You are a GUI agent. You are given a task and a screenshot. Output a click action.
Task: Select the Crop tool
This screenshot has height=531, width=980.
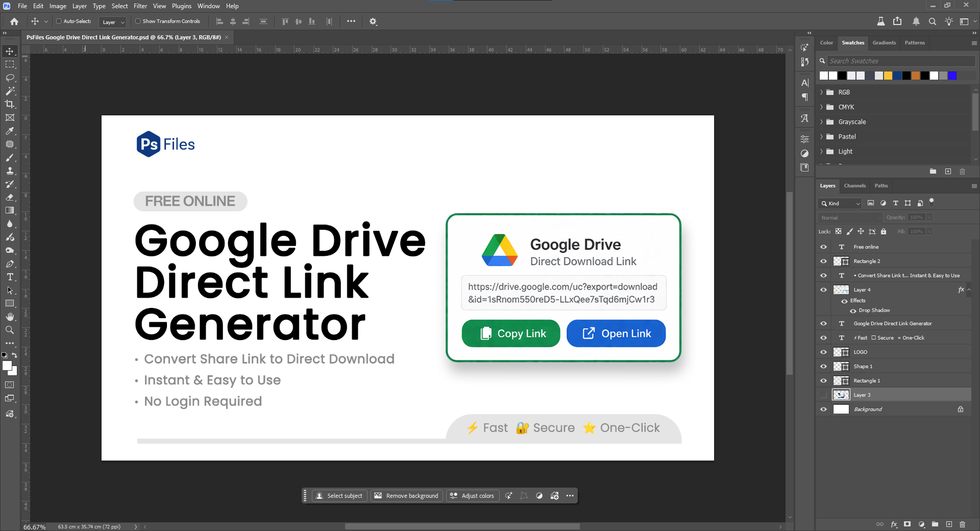pyautogui.click(x=10, y=104)
